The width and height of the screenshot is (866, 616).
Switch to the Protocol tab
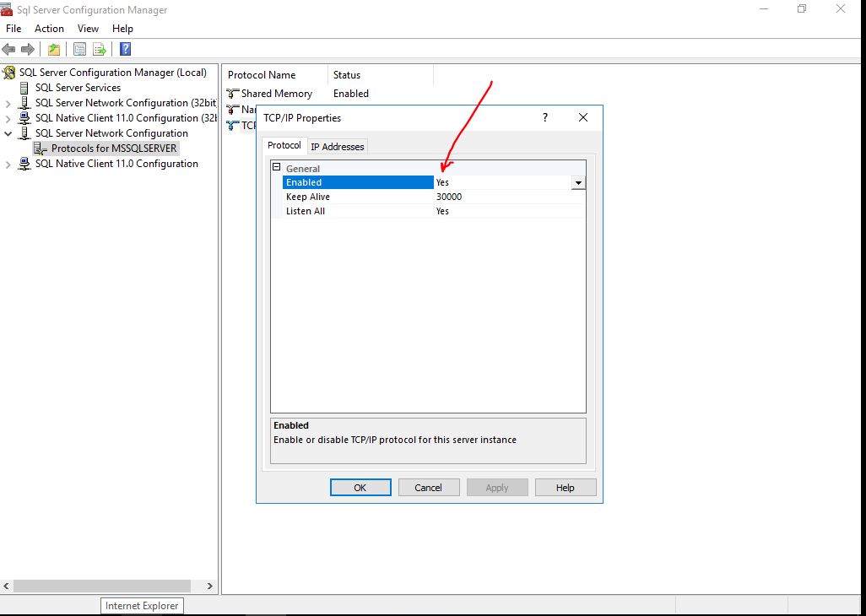pyautogui.click(x=284, y=145)
